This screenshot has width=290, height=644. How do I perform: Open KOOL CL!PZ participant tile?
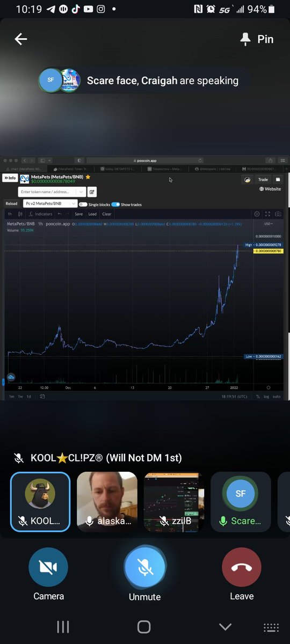point(40,502)
